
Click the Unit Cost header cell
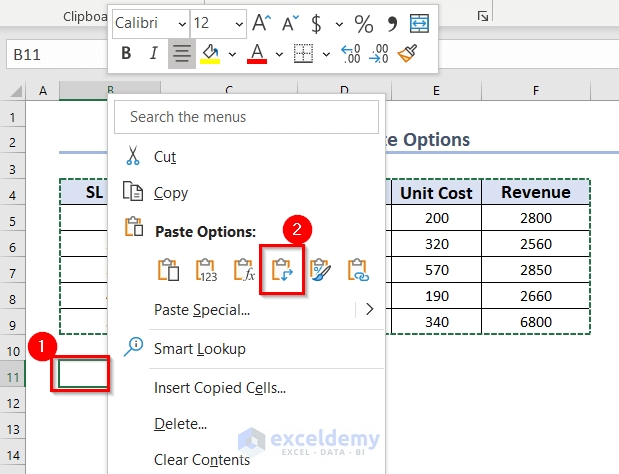[436, 193]
